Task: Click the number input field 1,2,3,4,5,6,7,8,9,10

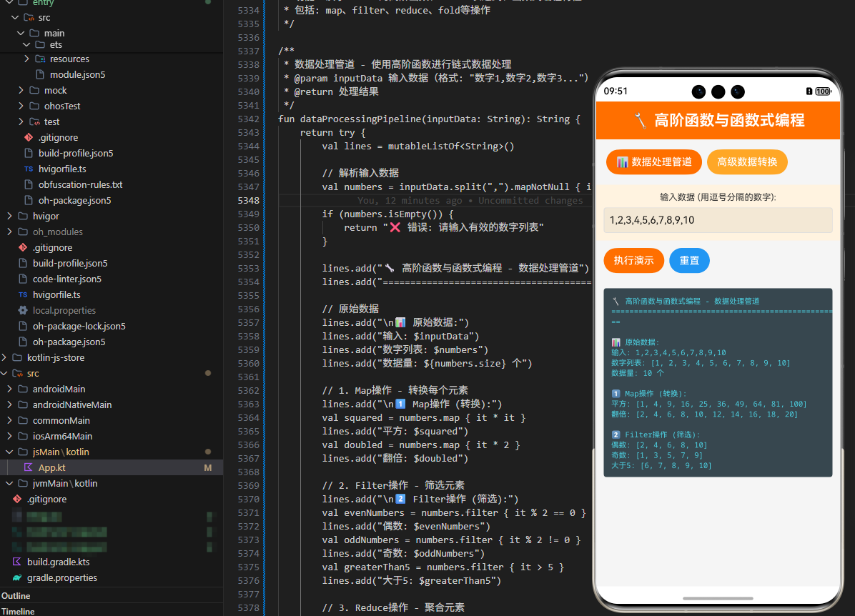Action: (718, 220)
